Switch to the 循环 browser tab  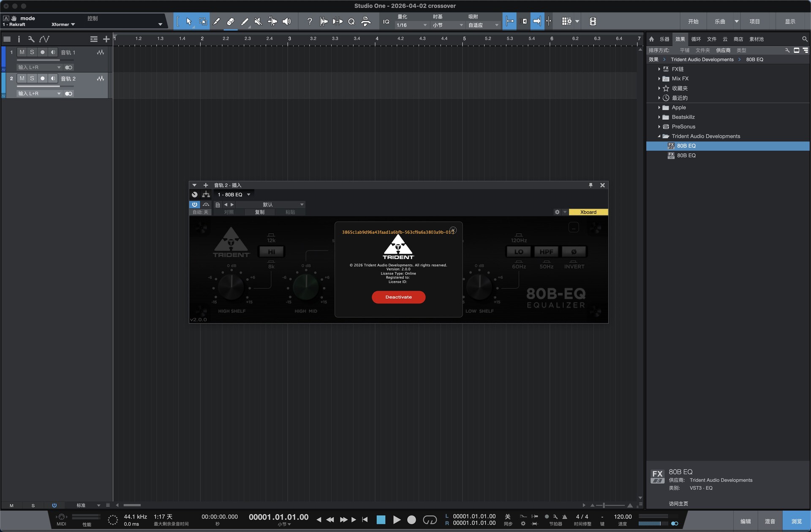click(696, 39)
